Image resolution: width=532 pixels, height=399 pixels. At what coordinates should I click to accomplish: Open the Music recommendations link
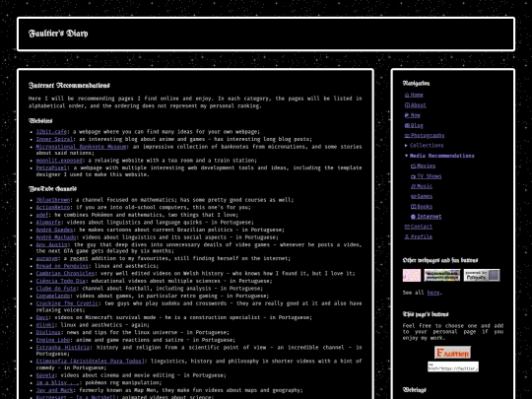[x=422, y=186]
